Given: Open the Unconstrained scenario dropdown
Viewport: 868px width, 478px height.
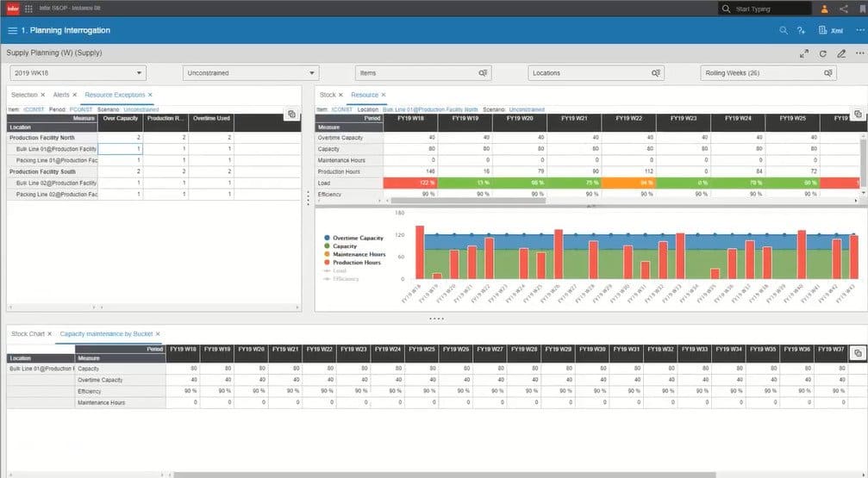Looking at the screenshot, I should (251, 73).
